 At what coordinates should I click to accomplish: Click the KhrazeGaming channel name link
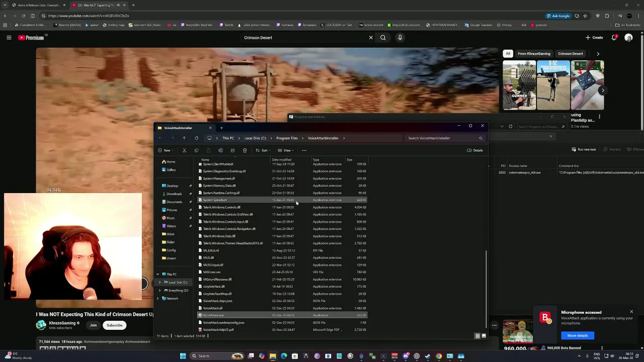(62, 323)
